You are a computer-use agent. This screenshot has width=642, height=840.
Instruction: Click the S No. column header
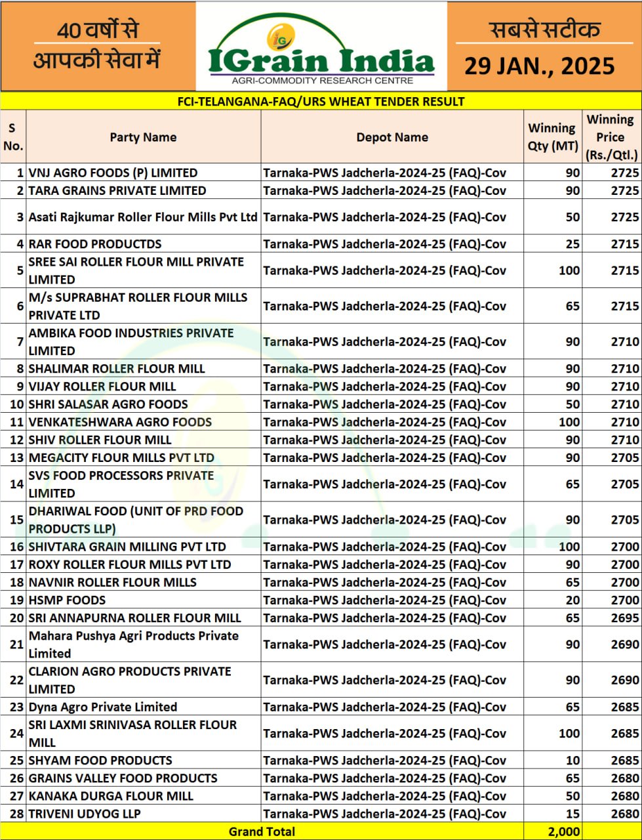coord(13,137)
